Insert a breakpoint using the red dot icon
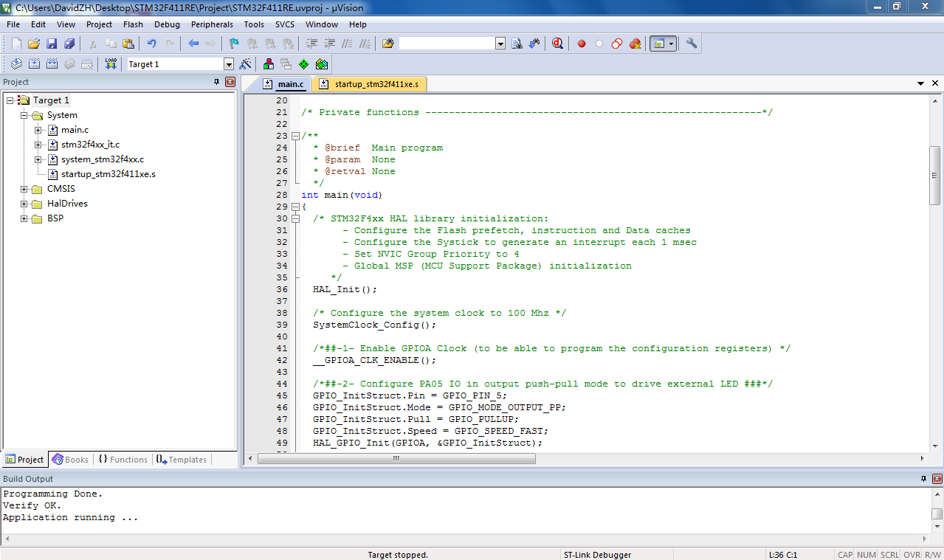Image resolution: width=944 pixels, height=560 pixels. tap(582, 44)
